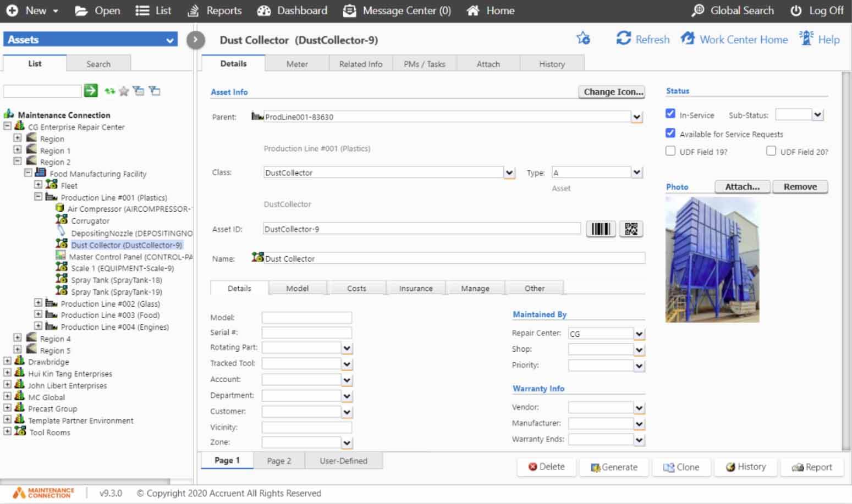Start a Global Search
The width and height of the screenshot is (852, 504).
pyautogui.click(x=732, y=10)
